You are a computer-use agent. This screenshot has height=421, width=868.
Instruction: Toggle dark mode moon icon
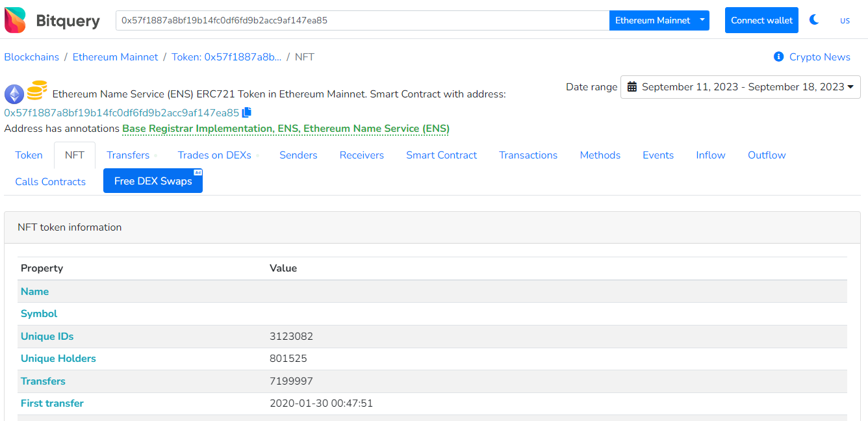814,20
